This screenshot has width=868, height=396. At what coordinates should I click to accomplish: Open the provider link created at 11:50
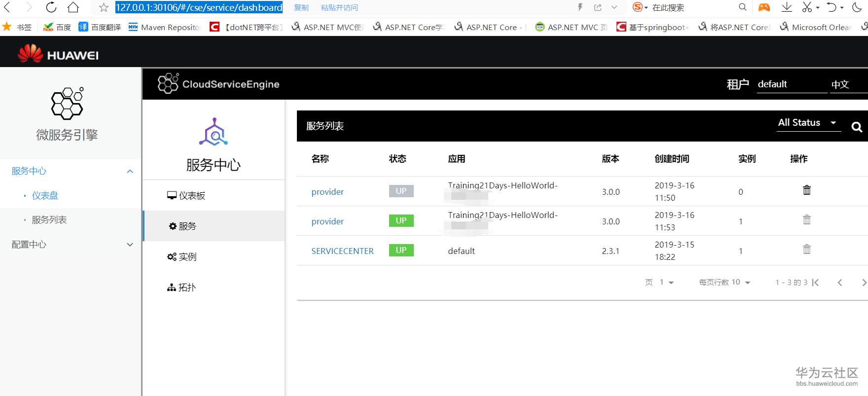327,192
